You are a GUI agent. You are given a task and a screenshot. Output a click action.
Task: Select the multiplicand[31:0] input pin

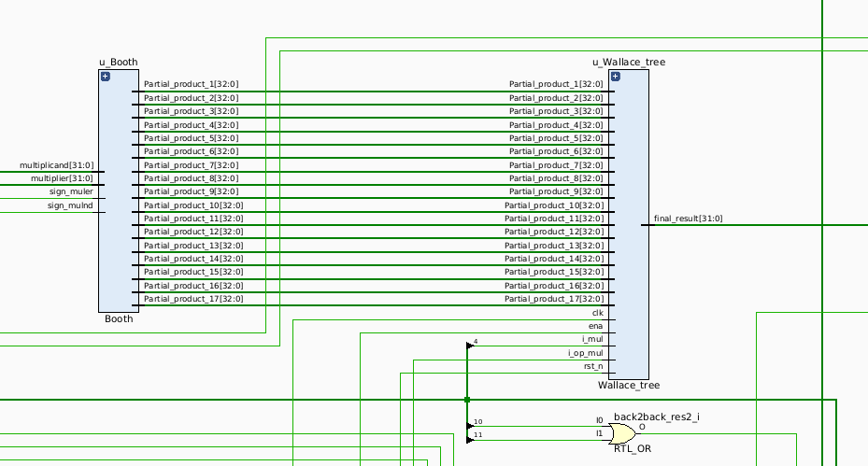click(x=57, y=165)
